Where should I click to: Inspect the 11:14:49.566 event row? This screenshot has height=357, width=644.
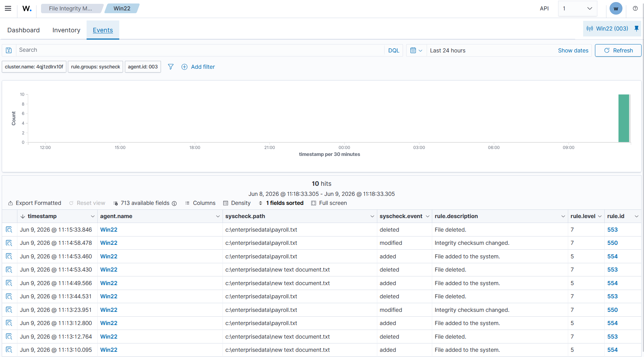pos(9,283)
